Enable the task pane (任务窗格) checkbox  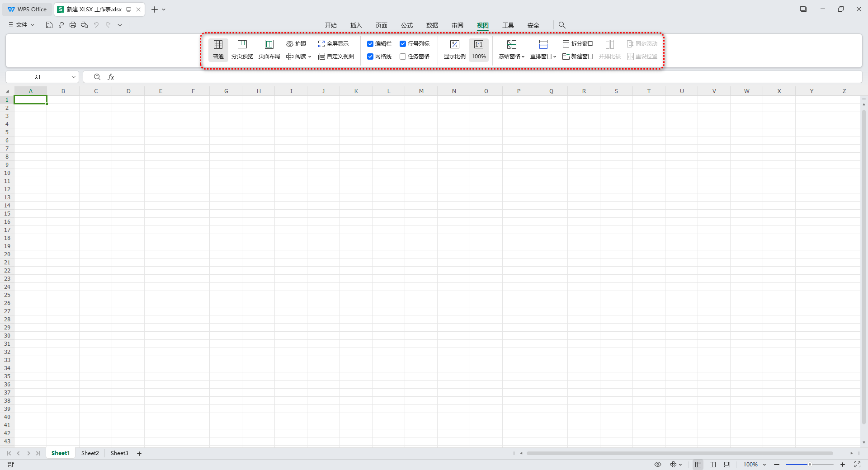click(x=403, y=56)
